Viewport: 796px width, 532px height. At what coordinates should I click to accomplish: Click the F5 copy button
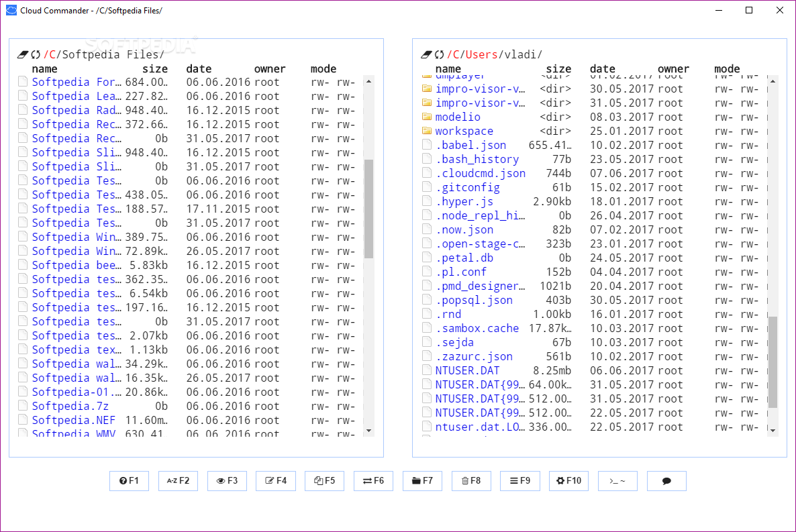(x=324, y=481)
